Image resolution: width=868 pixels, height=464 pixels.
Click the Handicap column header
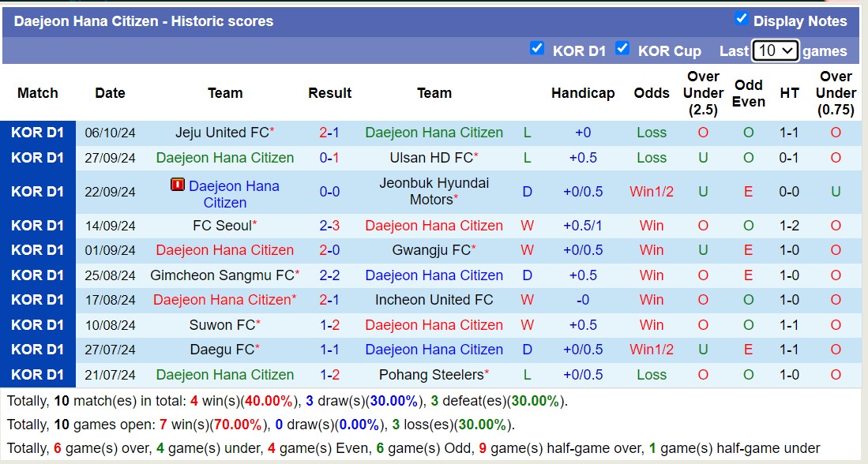[x=583, y=93]
